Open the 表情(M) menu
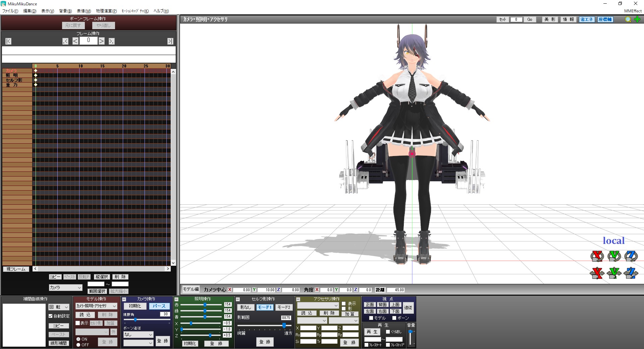This screenshot has height=349, width=644. (84, 11)
